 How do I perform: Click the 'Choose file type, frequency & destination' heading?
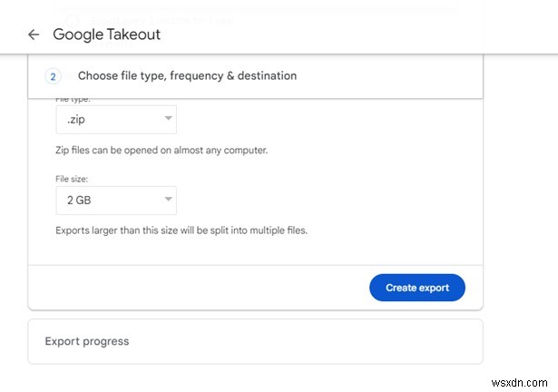point(187,76)
